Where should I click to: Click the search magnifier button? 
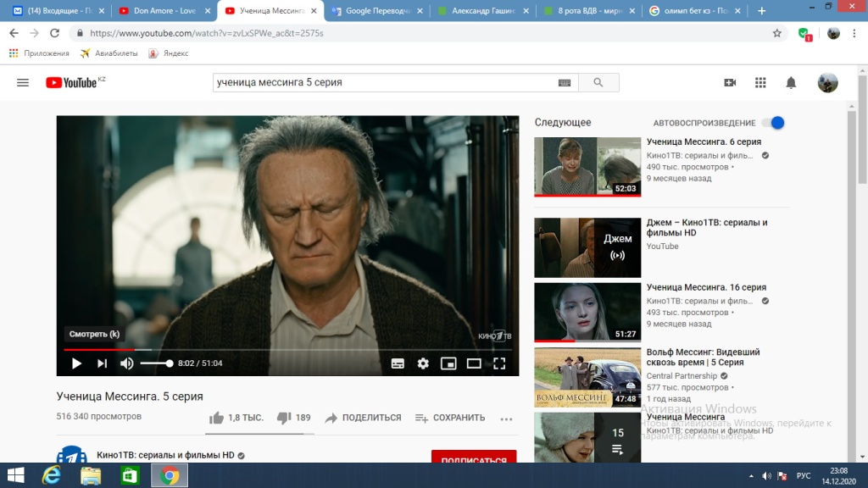598,82
